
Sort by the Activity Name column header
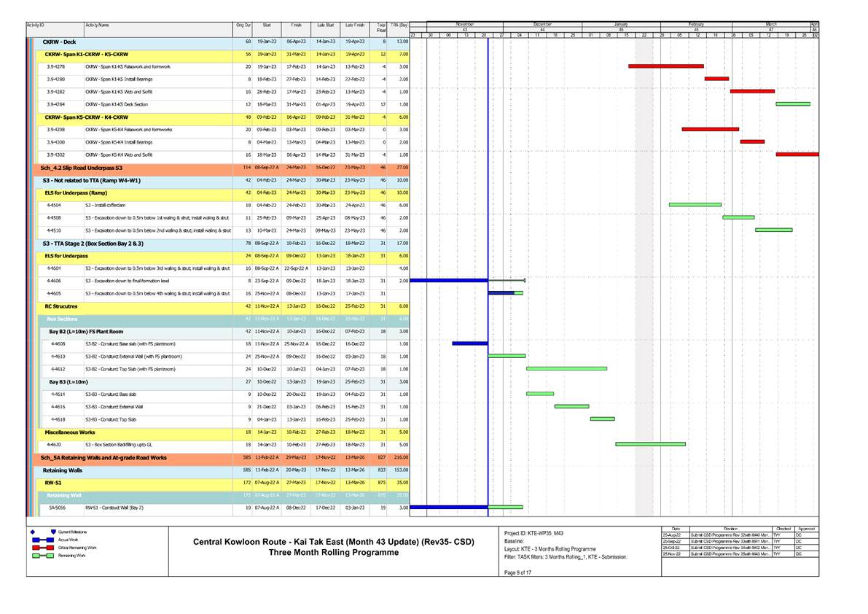coord(98,26)
